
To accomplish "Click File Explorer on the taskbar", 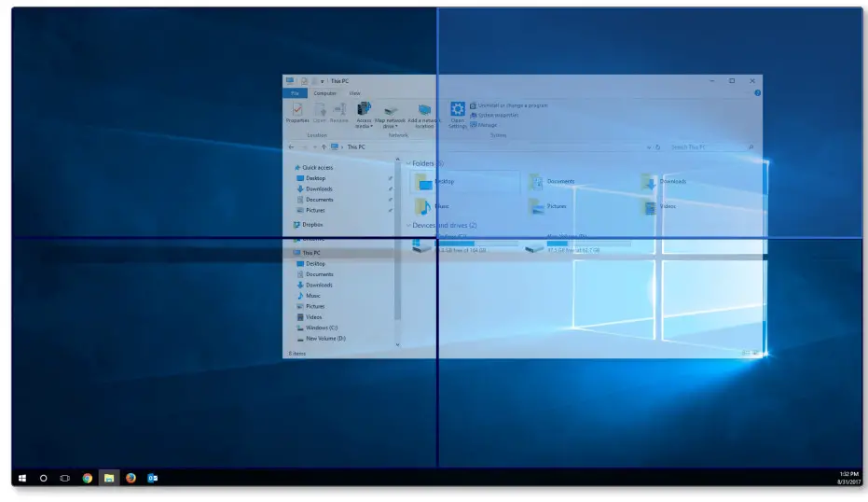I will [x=109, y=478].
